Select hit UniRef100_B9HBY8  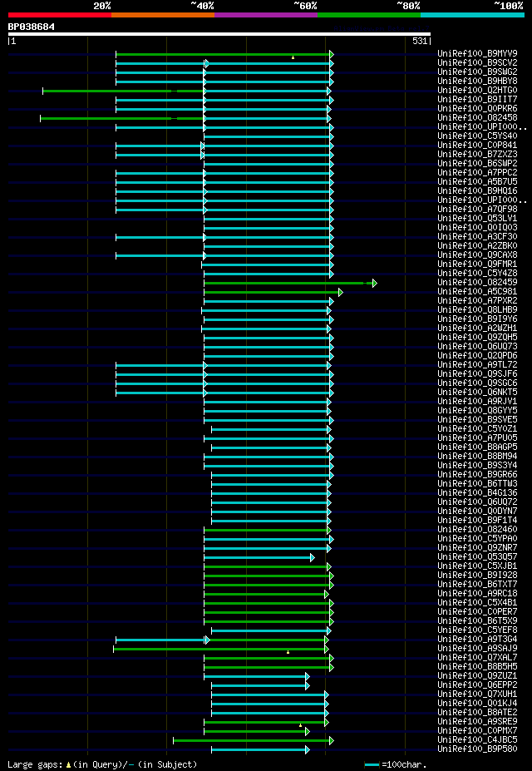477,82
